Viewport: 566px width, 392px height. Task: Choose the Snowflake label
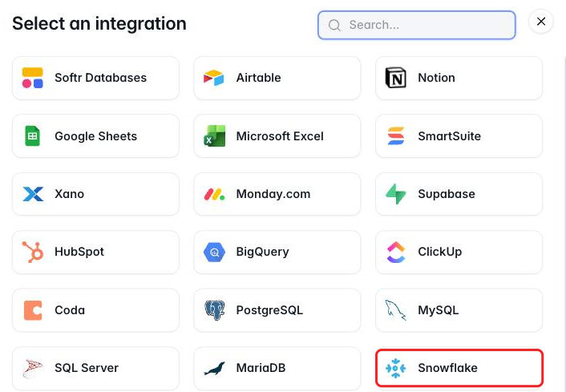click(x=447, y=368)
